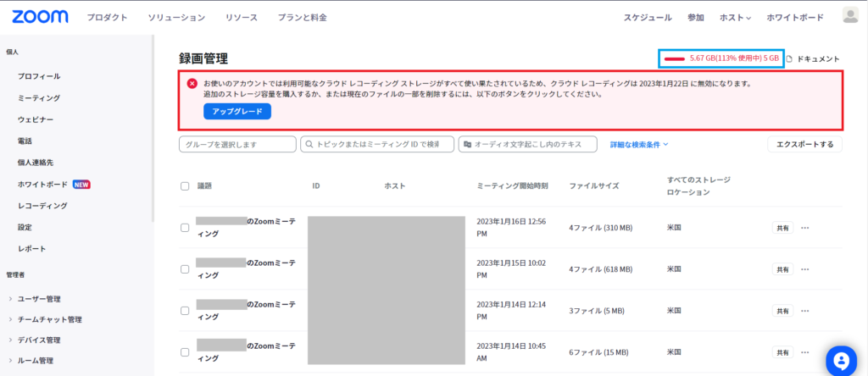Open more options for 10:45 AM recording
Image resolution: width=868 pixels, height=376 pixels.
[805, 351]
